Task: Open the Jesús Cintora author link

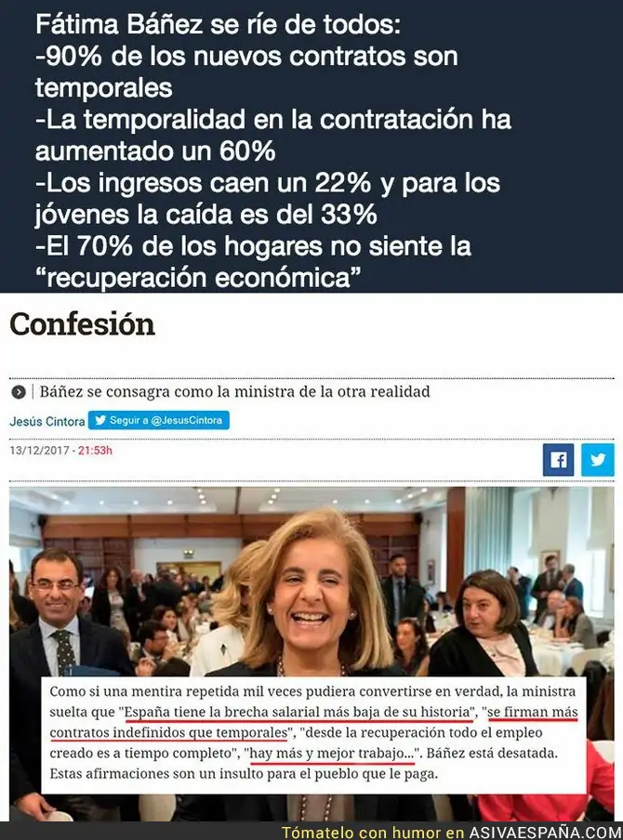Action: 47,422
